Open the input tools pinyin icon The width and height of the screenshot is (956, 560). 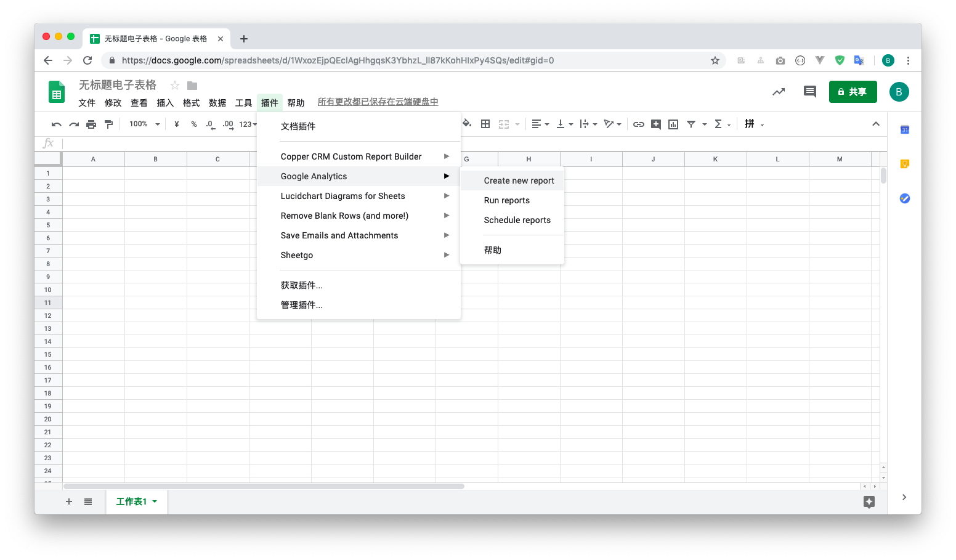coord(750,124)
